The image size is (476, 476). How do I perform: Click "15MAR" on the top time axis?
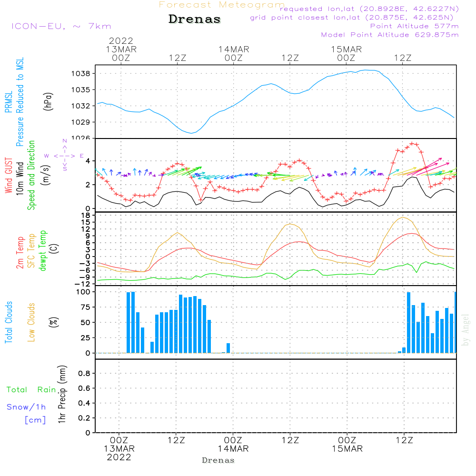point(347,49)
